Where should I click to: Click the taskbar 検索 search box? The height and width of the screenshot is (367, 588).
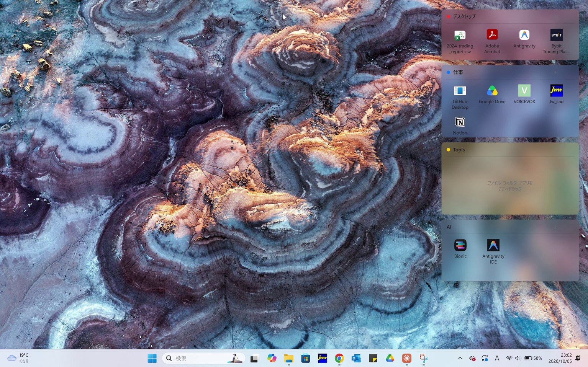pos(203,358)
